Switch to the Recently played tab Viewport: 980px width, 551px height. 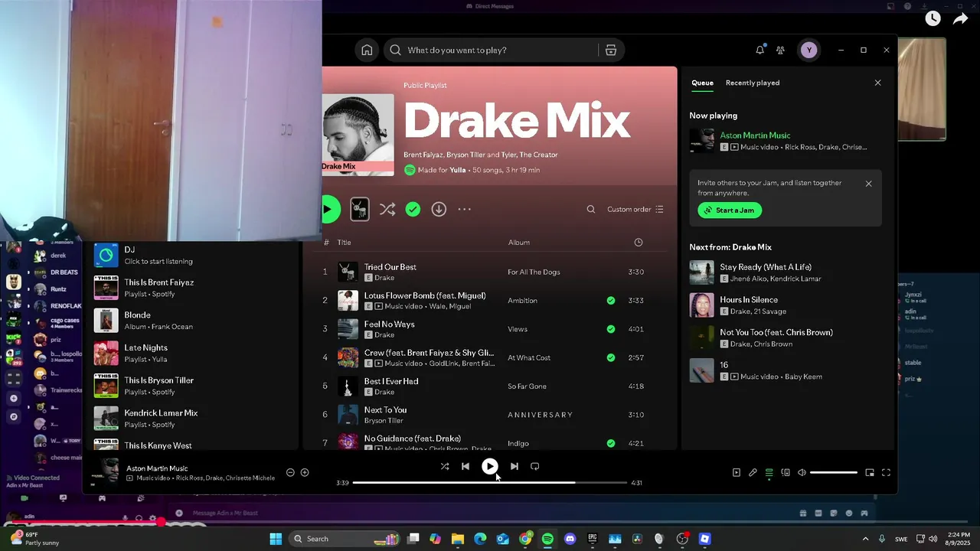(x=753, y=83)
